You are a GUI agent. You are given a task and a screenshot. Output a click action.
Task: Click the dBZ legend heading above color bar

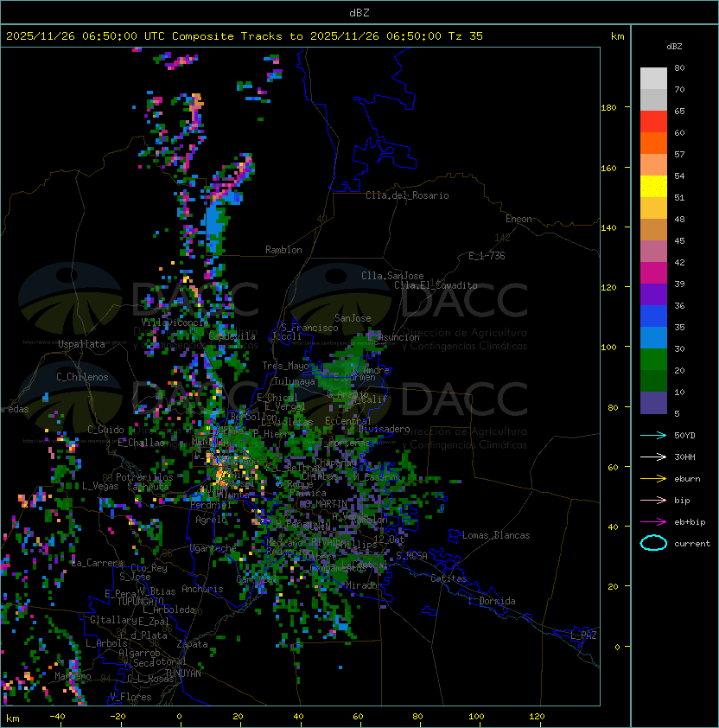674,47
